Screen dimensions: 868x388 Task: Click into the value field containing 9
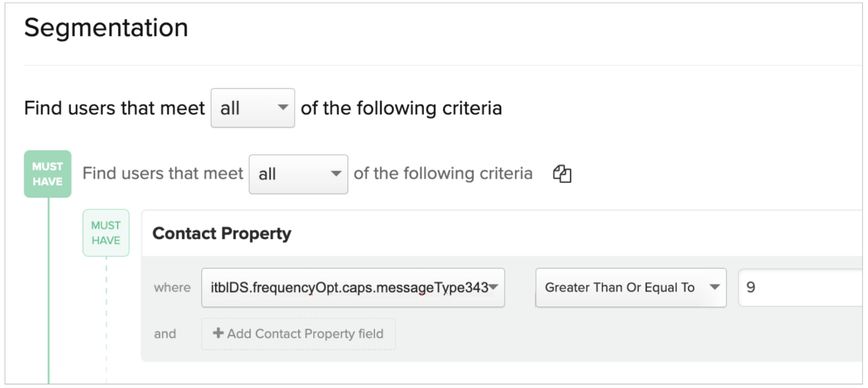click(800, 287)
